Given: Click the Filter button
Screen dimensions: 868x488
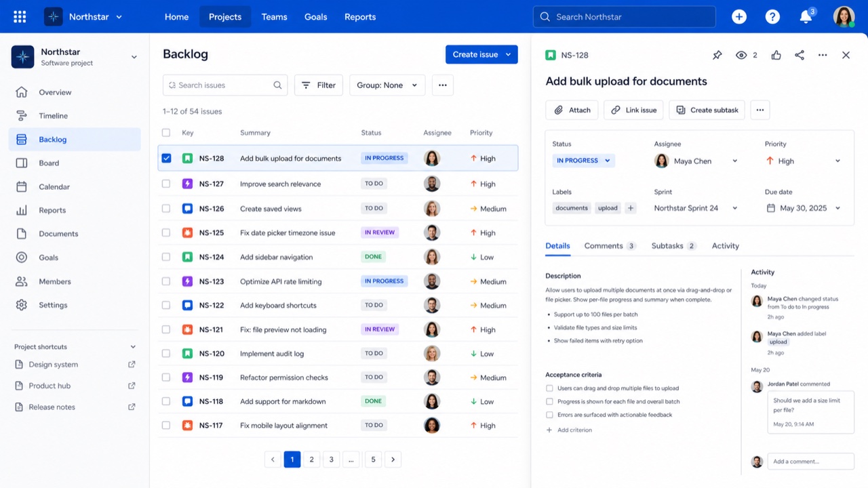Looking at the screenshot, I should (319, 85).
